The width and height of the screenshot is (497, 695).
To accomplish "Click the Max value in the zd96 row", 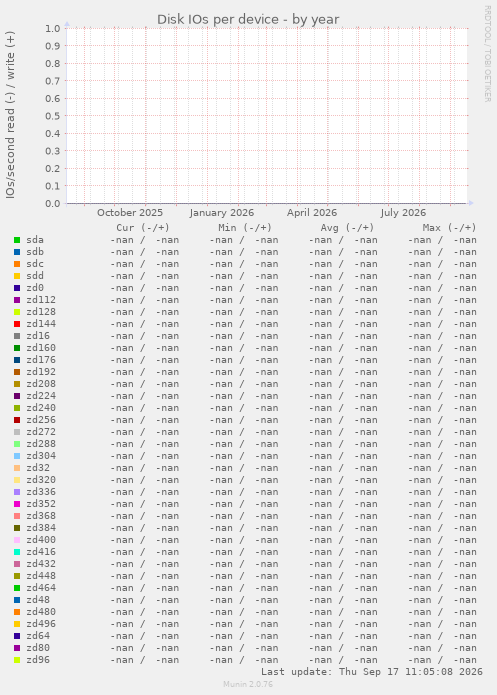I will tap(442, 660).
